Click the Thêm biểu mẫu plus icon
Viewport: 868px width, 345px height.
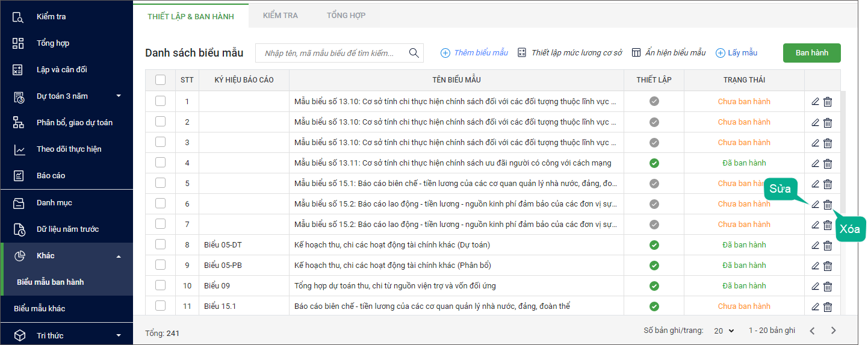[x=445, y=53]
